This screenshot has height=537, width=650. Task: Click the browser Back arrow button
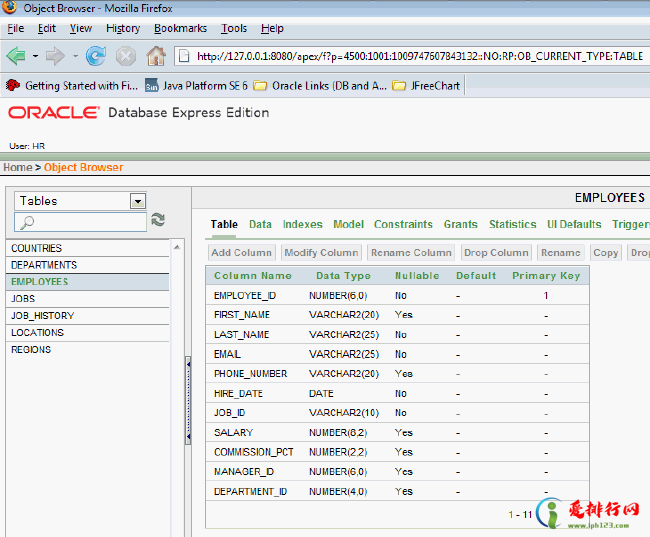pyautogui.click(x=16, y=56)
